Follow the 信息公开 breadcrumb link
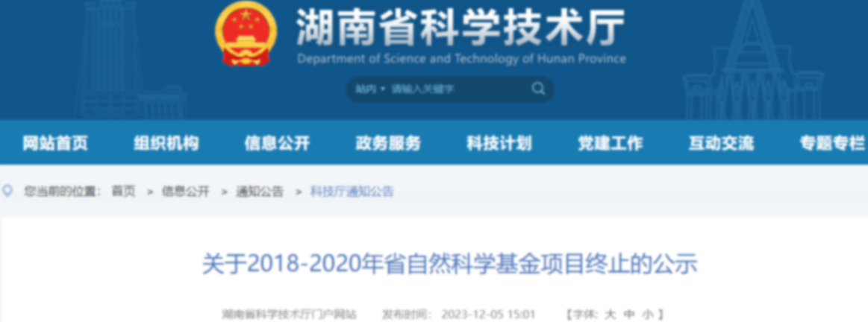Screen dimensions: 868x322 coord(186,192)
